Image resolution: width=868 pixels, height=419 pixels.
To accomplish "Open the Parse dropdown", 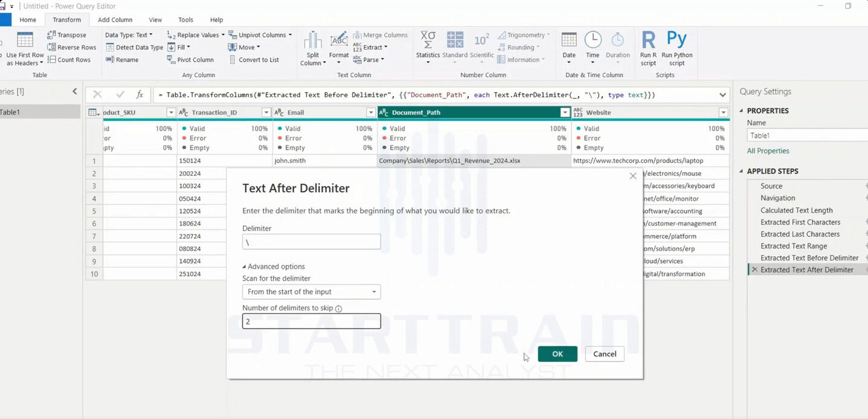I will pos(368,60).
